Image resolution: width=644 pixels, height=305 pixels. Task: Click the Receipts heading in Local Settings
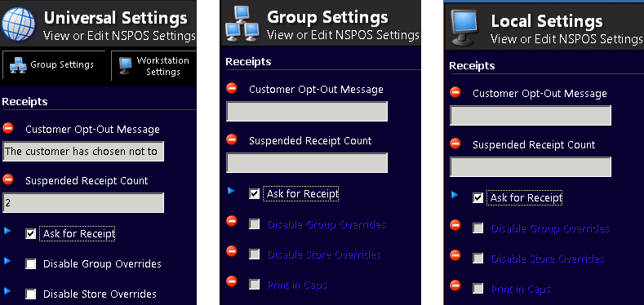[x=472, y=66]
